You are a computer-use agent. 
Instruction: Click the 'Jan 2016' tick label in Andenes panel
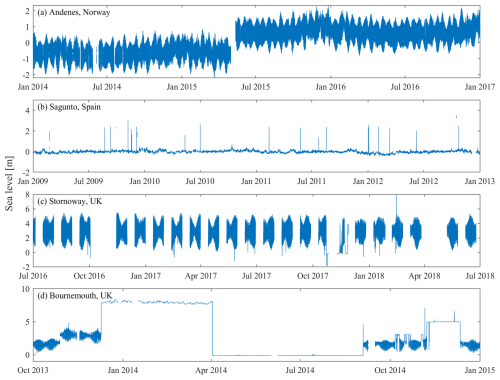[x=330, y=87]
